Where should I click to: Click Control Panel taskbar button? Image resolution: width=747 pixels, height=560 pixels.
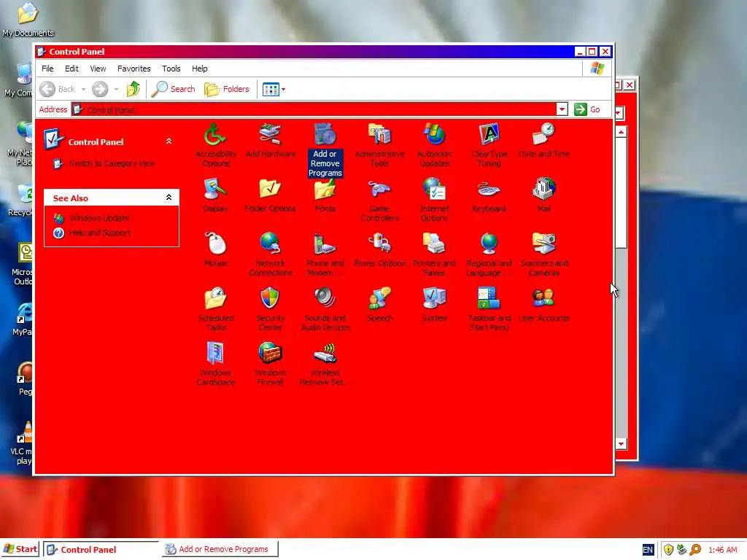coord(101,549)
